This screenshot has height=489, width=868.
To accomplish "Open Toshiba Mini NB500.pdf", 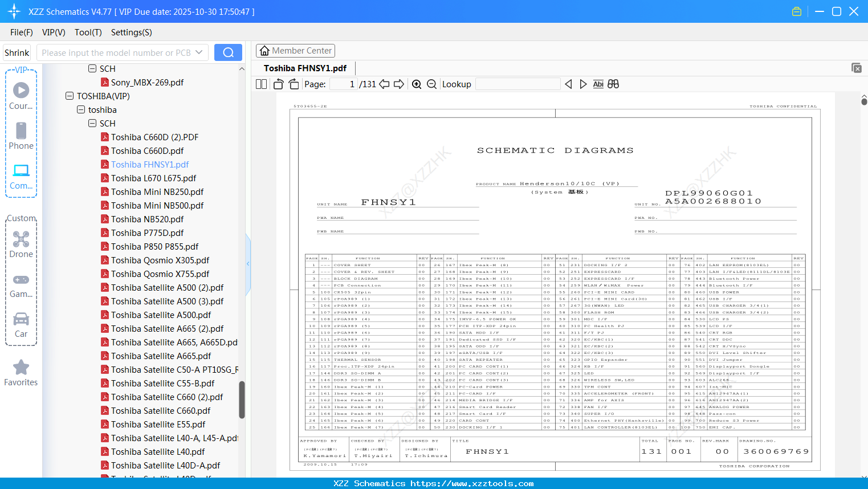I will pos(157,205).
